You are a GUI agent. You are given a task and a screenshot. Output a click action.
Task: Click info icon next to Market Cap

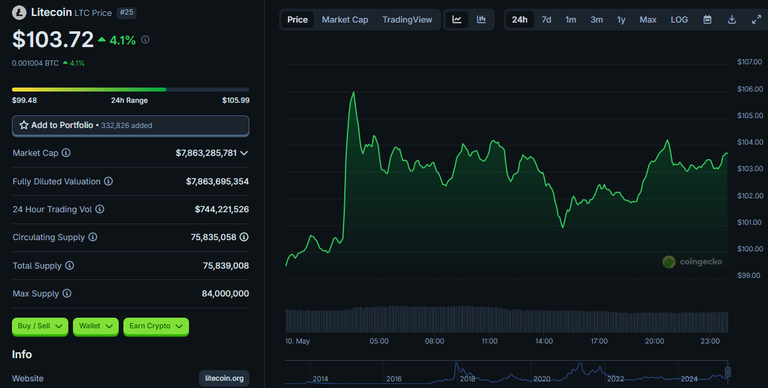point(66,153)
